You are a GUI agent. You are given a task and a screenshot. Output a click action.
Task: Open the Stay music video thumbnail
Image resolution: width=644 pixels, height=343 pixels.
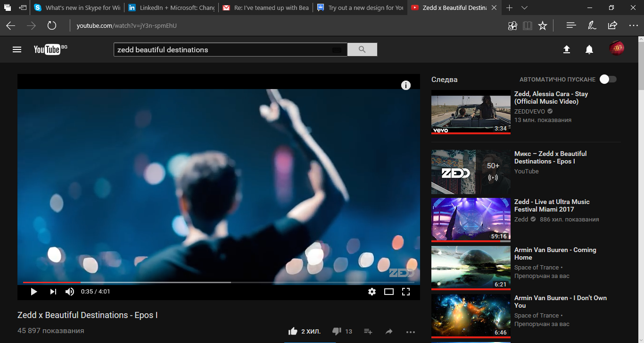click(471, 112)
